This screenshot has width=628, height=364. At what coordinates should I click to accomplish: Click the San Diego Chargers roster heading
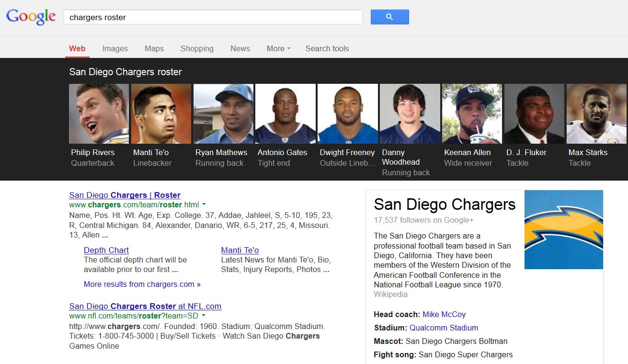[126, 72]
